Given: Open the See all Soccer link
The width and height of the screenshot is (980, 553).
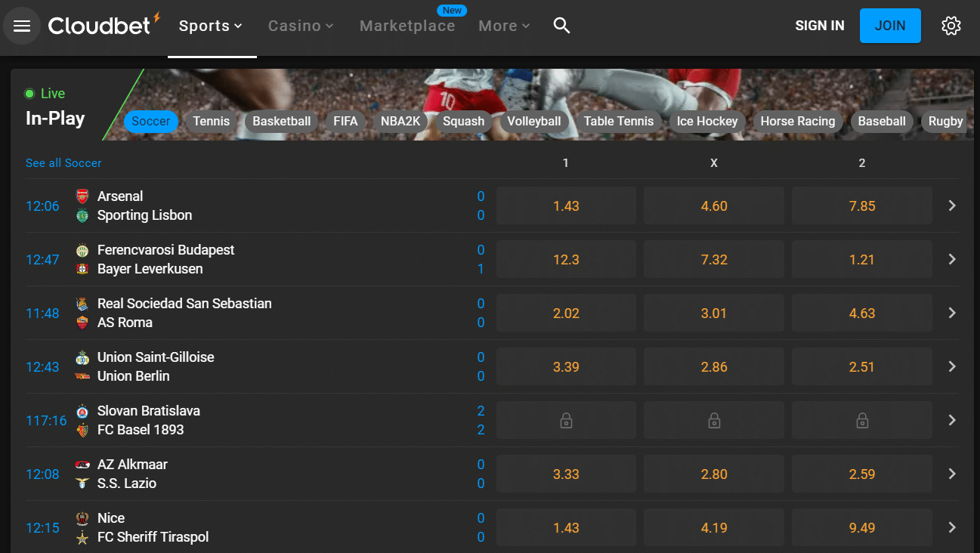Looking at the screenshot, I should point(63,163).
